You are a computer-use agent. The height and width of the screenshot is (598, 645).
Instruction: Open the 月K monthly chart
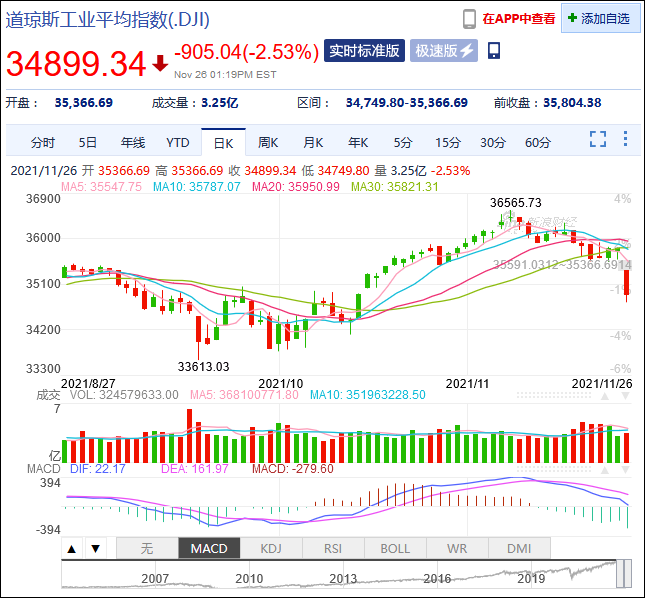(x=313, y=143)
